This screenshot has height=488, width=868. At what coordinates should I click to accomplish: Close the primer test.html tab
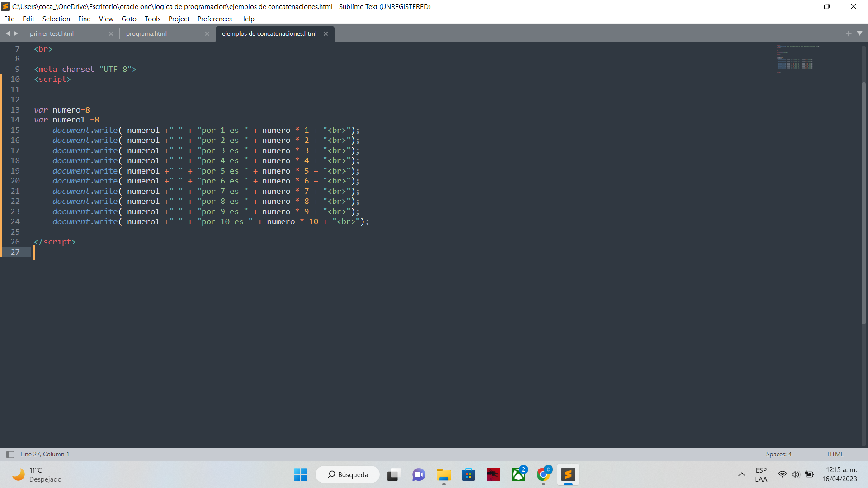[x=111, y=33]
